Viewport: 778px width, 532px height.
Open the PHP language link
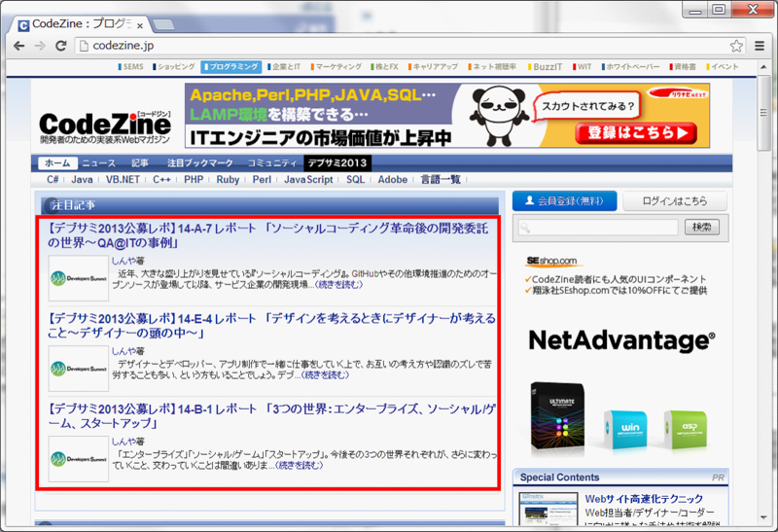194,180
